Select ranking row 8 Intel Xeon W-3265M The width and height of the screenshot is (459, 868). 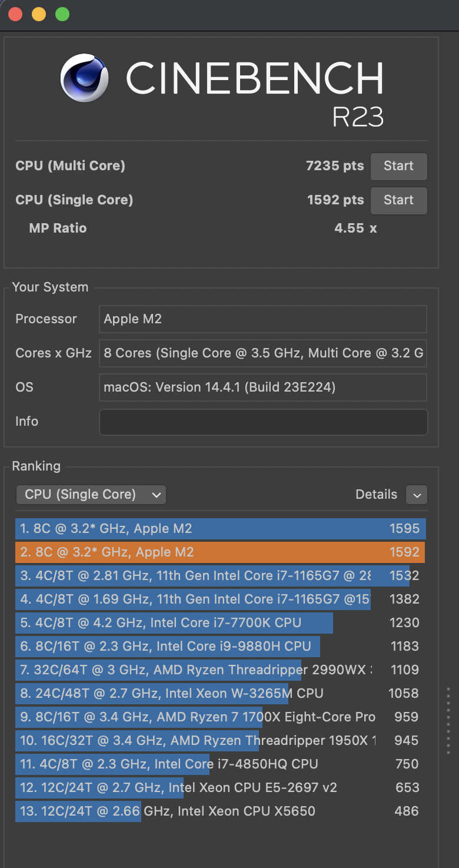coord(221,694)
